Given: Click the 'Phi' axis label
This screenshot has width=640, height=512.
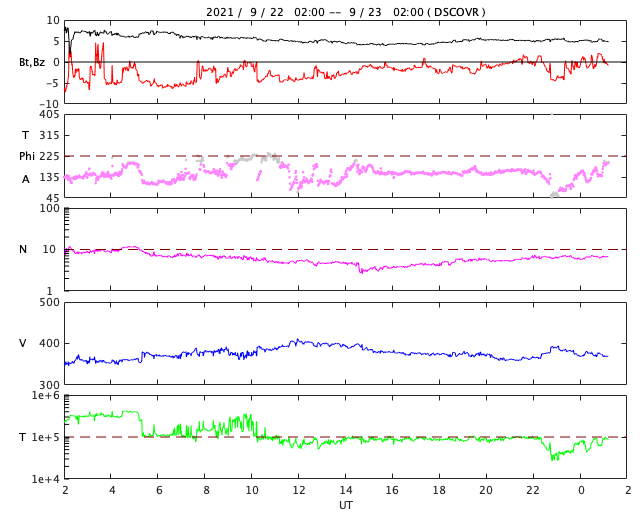Looking at the screenshot, I should (27, 156).
